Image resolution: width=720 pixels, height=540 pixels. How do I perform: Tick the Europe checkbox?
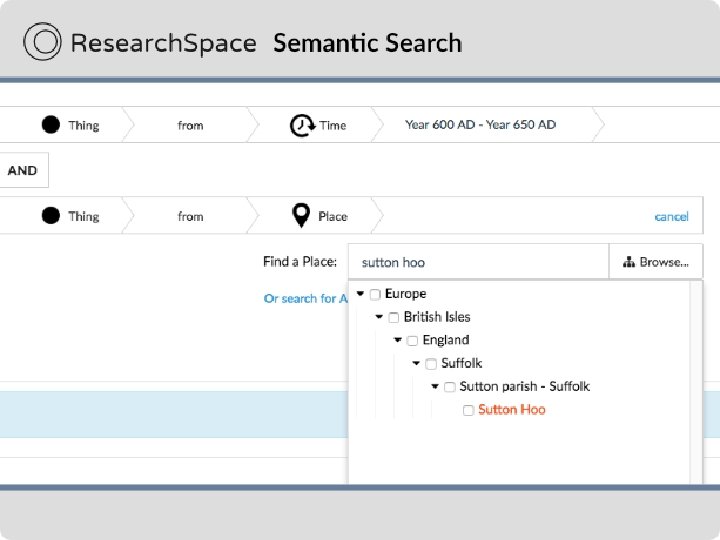(x=375, y=294)
